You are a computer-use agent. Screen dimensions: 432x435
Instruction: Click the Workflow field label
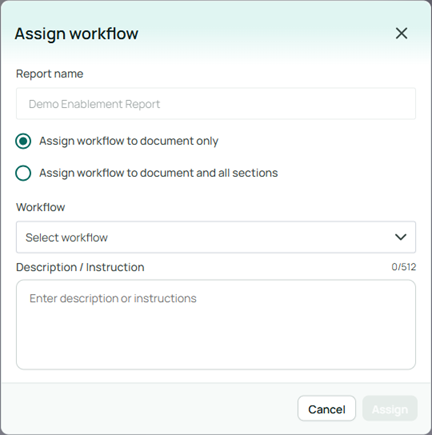(x=41, y=207)
